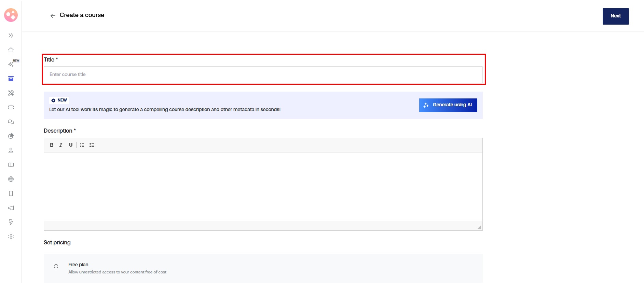The width and height of the screenshot is (644, 283).
Task: Open the settings gear icon in sidebar
Action: [x=11, y=237]
